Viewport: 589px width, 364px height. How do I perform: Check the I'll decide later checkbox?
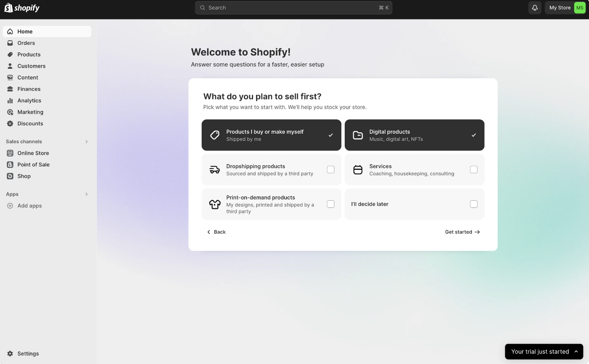474,204
